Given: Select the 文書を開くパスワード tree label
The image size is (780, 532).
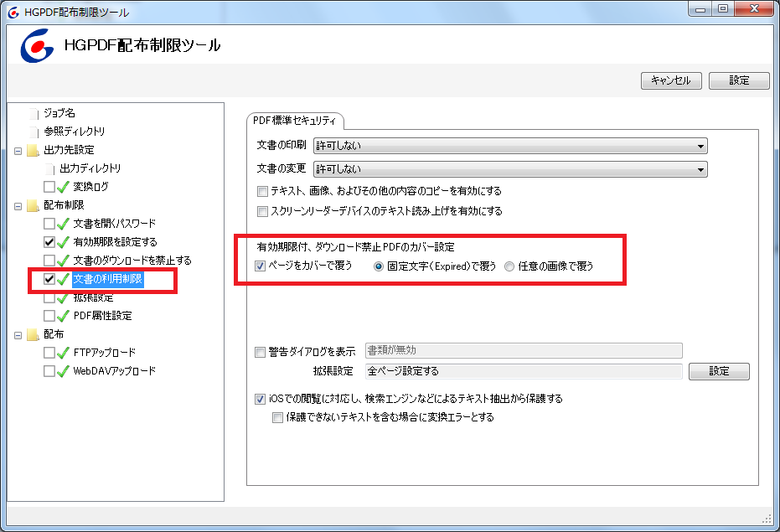Looking at the screenshot, I should tap(115, 224).
